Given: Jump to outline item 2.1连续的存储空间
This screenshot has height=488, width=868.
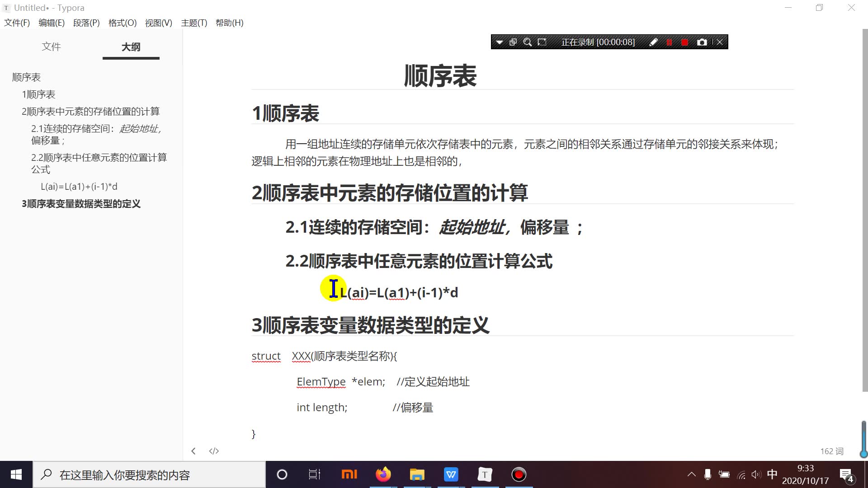Looking at the screenshot, I should point(96,135).
